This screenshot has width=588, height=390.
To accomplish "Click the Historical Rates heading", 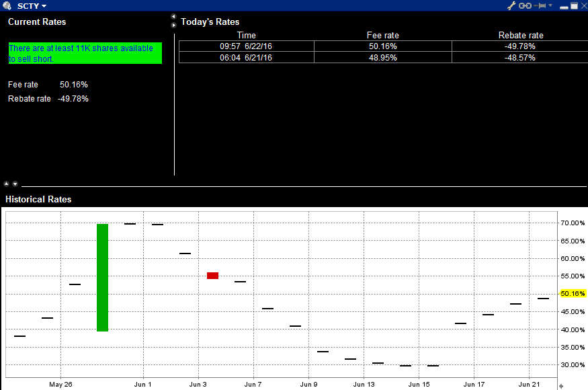I will pos(38,199).
